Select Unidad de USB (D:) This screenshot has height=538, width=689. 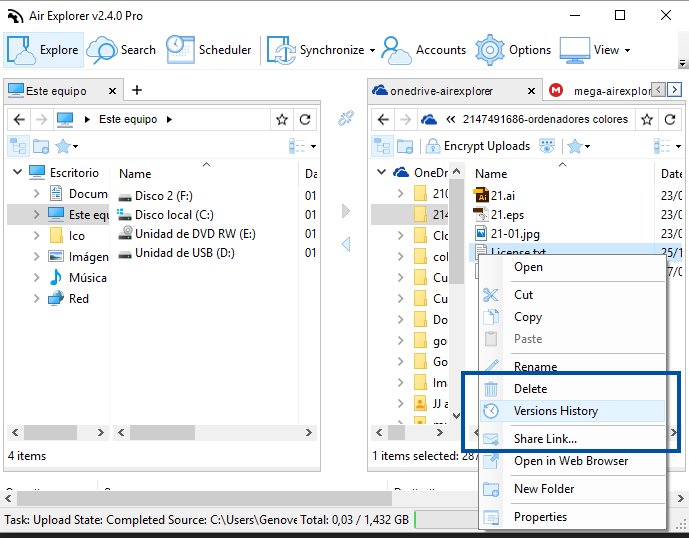click(176, 253)
